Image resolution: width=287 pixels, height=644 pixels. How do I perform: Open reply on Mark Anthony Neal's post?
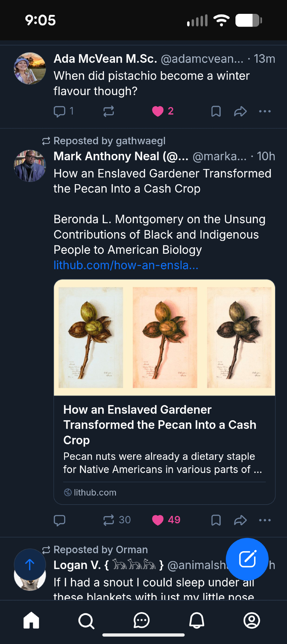click(60, 520)
